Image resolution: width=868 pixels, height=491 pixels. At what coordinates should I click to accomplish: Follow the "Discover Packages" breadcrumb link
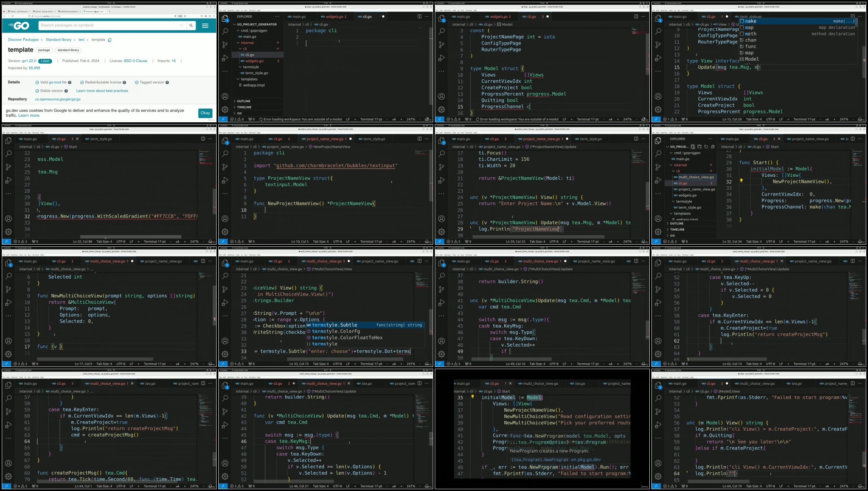click(23, 40)
